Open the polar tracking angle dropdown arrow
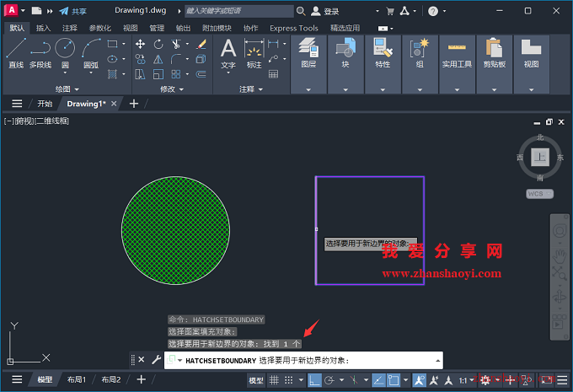 pos(341,380)
